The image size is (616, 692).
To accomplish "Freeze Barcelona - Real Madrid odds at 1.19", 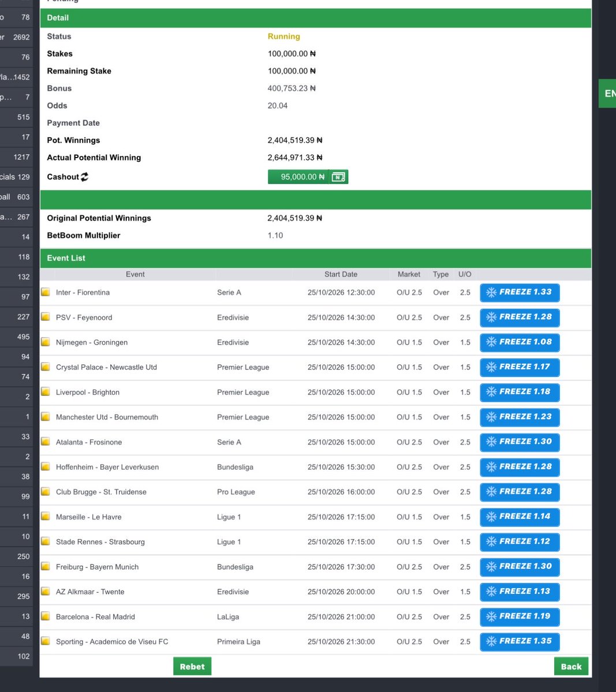I will (x=520, y=616).
